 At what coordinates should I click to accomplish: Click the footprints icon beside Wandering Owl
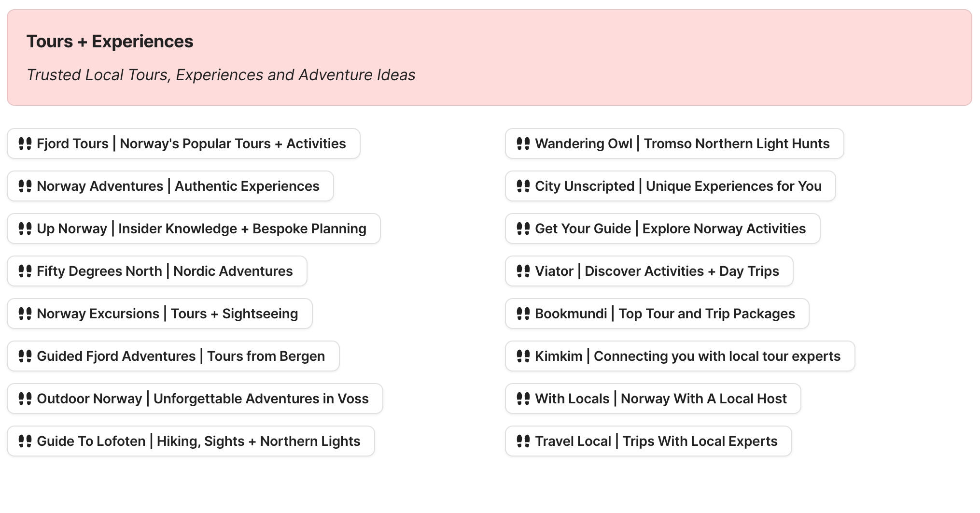(x=523, y=143)
